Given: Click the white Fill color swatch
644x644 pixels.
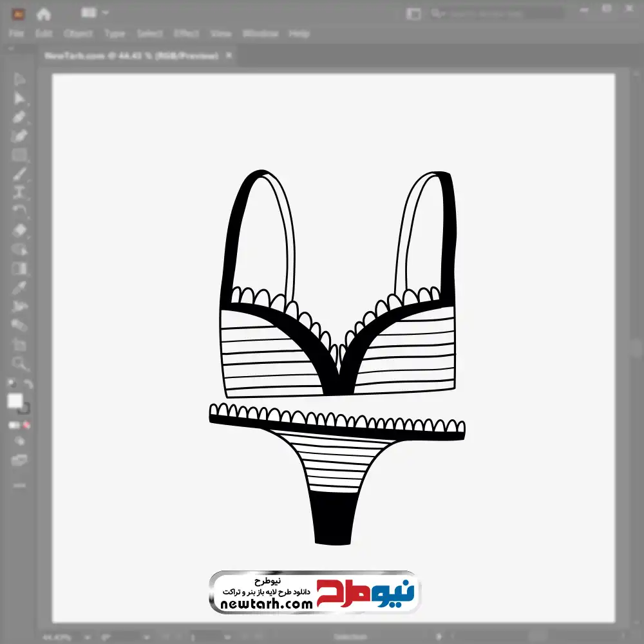Looking at the screenshot, I should [15, 401].
